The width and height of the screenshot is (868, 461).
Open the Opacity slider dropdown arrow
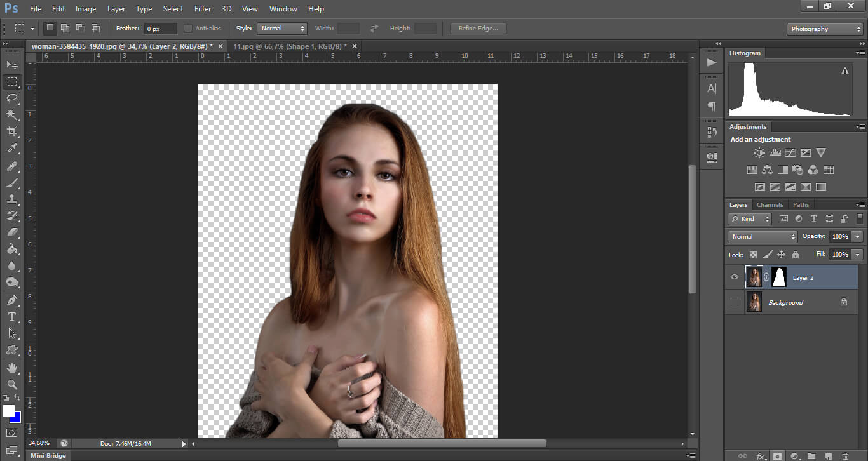(x=858, y=237)
